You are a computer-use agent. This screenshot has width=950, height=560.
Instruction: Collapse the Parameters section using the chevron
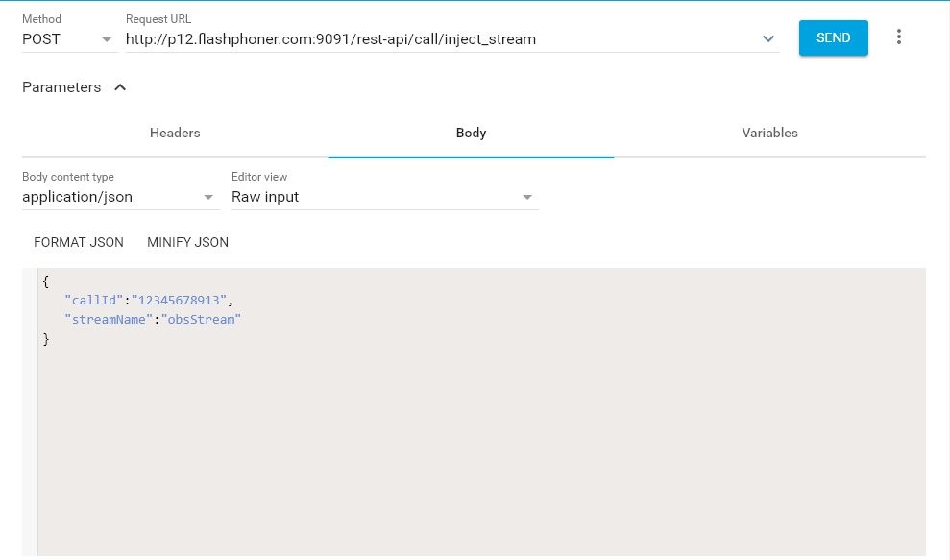click(x=120, y=87)
